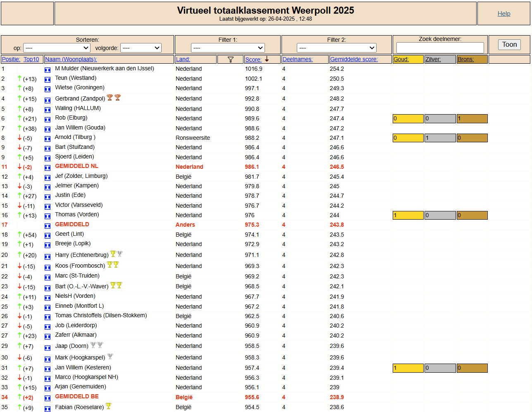
Task: Expand the Filter 1 dropdown
Action: click(228, 48)
